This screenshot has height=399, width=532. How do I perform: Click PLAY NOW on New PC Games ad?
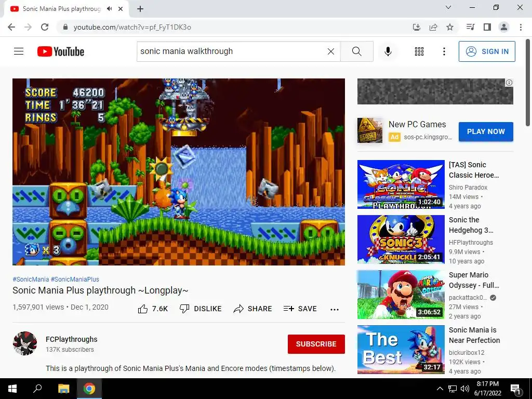pyautogui.click(x=486, y=131)
